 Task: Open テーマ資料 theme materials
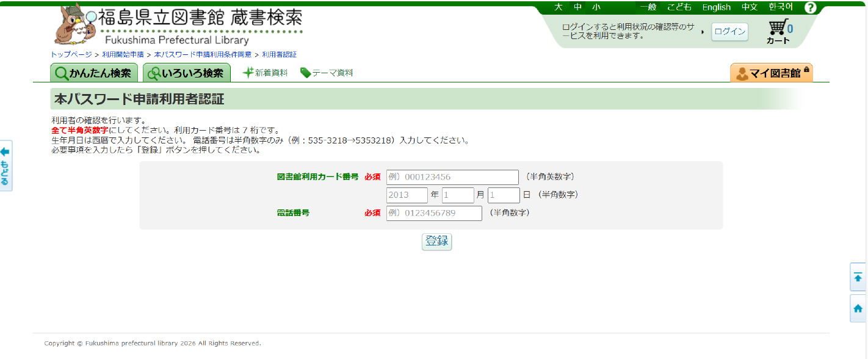click(x=327, y=73)
